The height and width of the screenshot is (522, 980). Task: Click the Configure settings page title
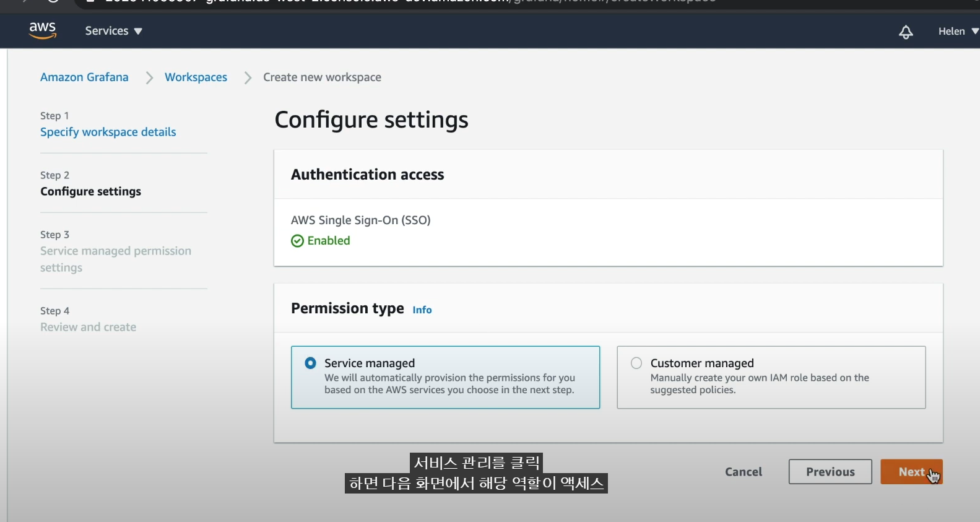[371, 120]
